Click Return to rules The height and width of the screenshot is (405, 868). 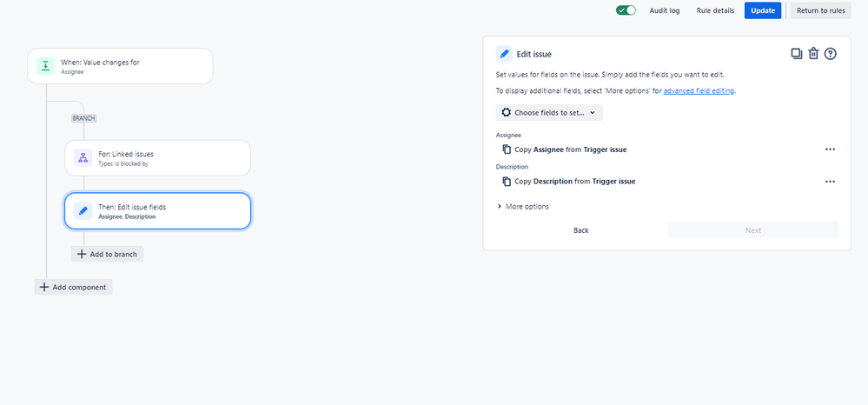[820, 10]
